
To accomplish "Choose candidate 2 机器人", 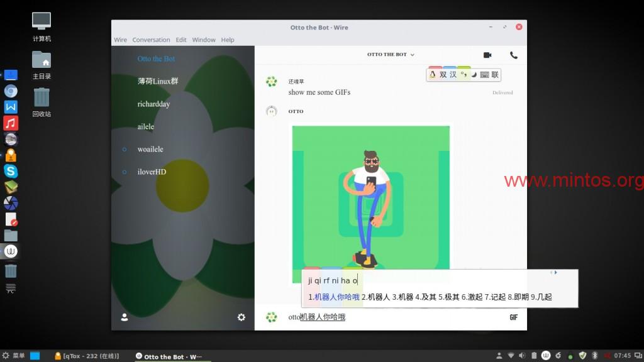I will point(376,297).
